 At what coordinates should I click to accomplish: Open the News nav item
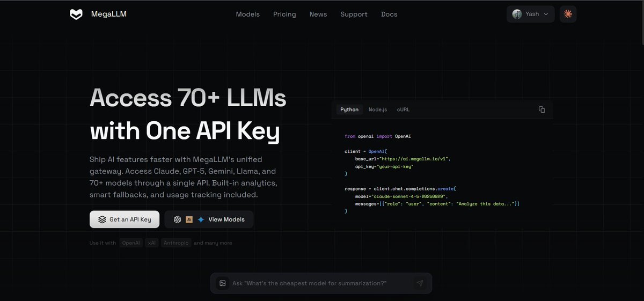[x=318, y=14]
